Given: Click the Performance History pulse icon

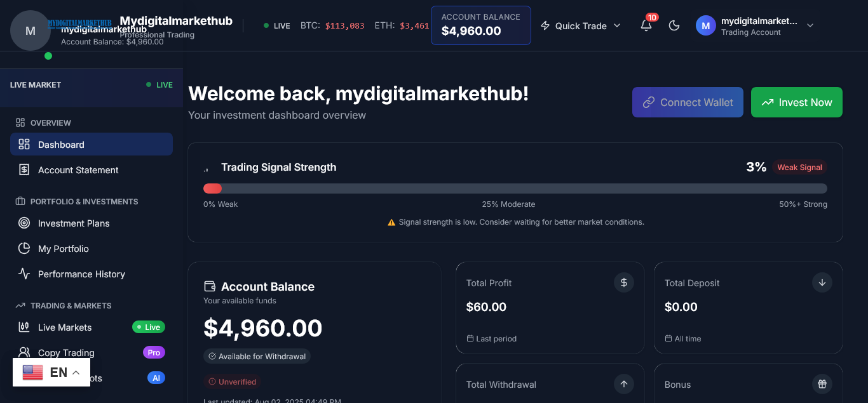Looking at the screenshot, I should [x=24, y=274].
